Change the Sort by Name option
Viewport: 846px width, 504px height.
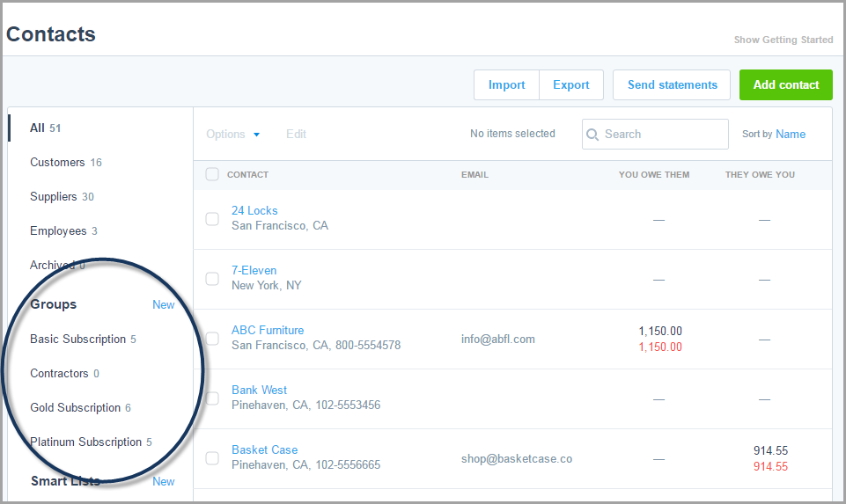[791, 135]
